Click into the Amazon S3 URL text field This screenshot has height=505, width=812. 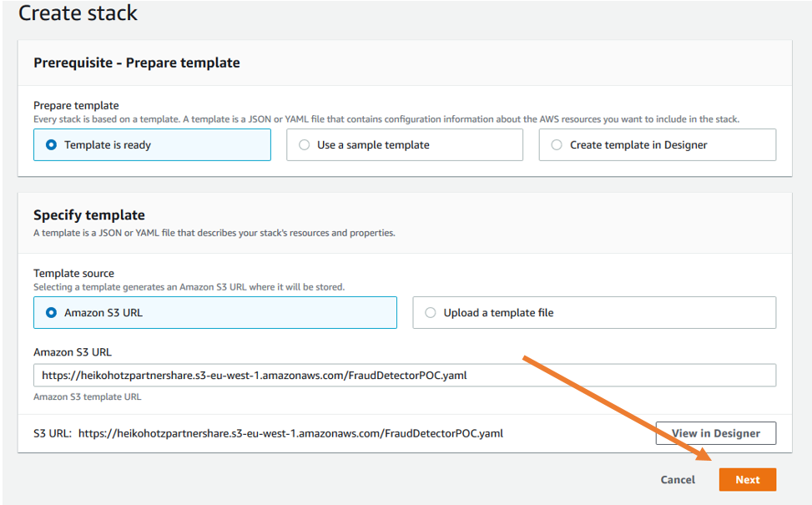tap(405, 375)
